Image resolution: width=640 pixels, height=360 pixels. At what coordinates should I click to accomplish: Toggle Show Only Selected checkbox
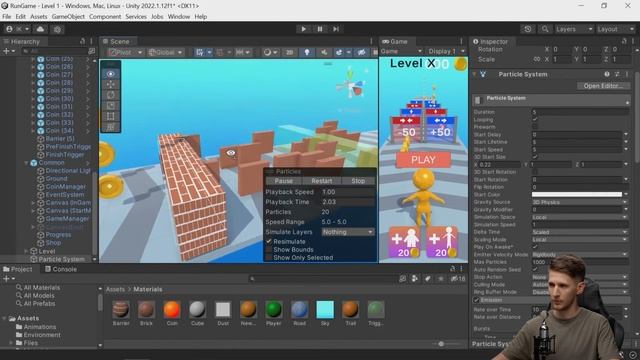[269, 258]
